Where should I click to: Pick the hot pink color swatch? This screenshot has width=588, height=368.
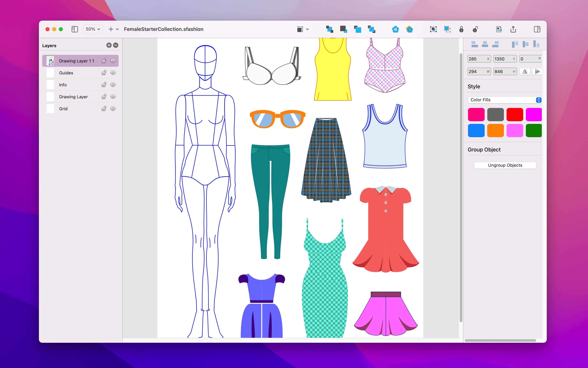point(476,115)
